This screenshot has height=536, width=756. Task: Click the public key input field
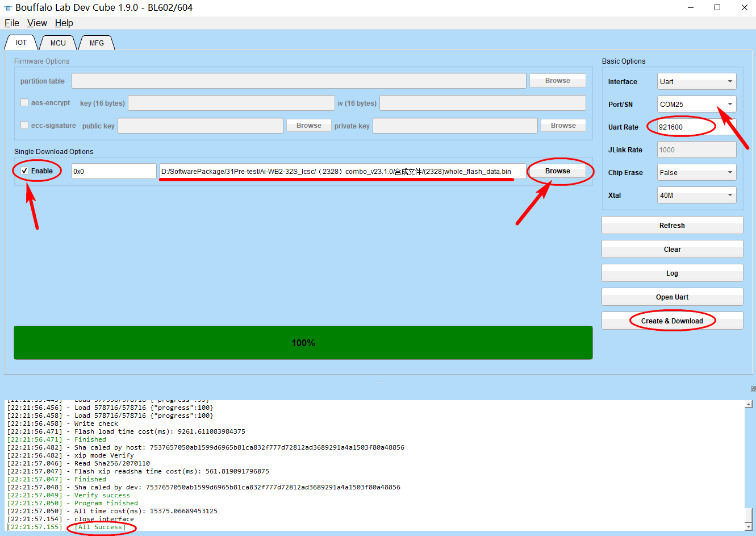pos(200,126)
